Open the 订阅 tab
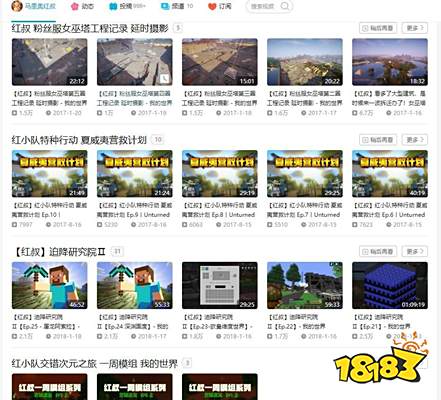The image size is (441, 400). [x=220, y=6]
